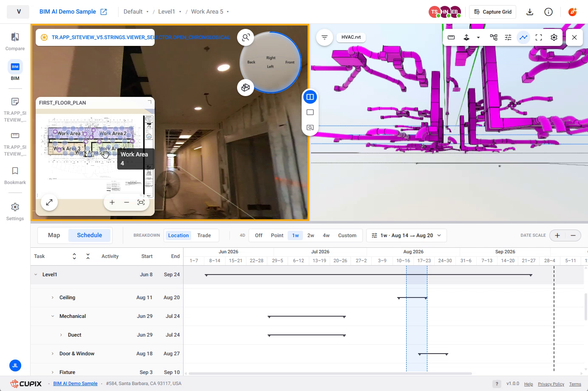Click the JL user avatar
Viewport: 588px width, 391px height.
click(x=15, y=365)
